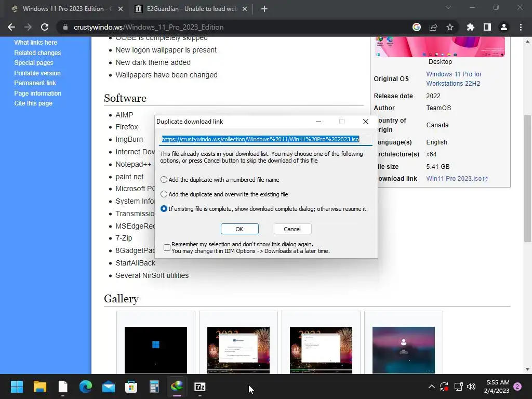Click Cancel in Duplicate download link dialog
The image size is (532, 399).
click(292, 229)
